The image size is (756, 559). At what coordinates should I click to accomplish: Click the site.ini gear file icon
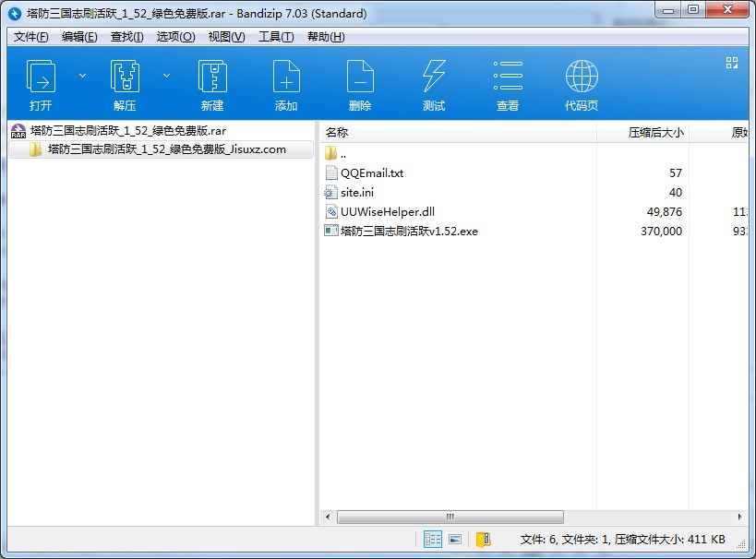click(x=330, y=192)
